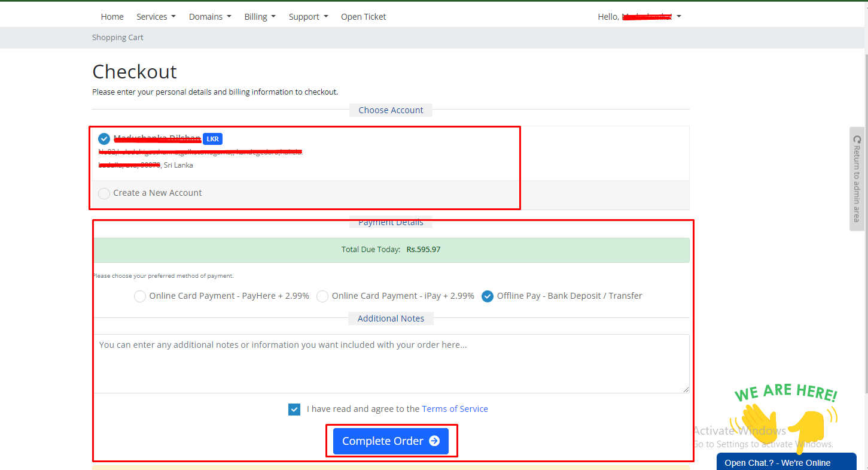The height and width of the screenshot is (470, 868).
Task: Go to the Home menu item
Action: 112,17
